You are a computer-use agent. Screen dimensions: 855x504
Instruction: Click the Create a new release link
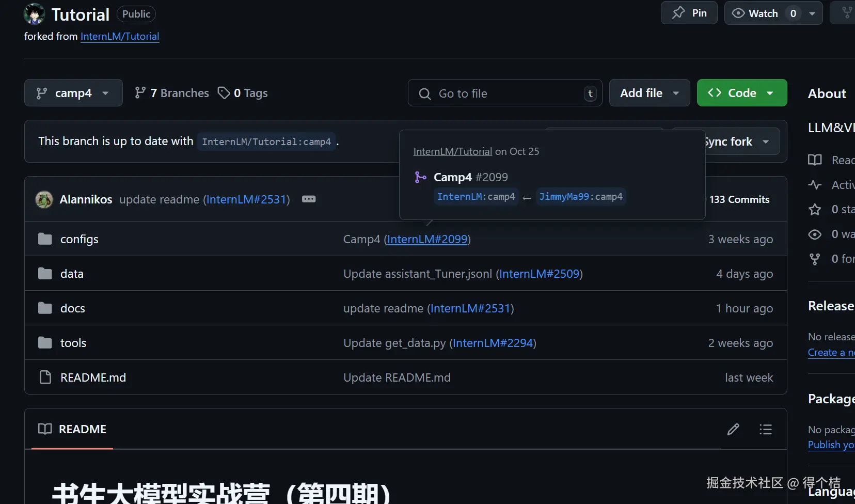(831, 352)
